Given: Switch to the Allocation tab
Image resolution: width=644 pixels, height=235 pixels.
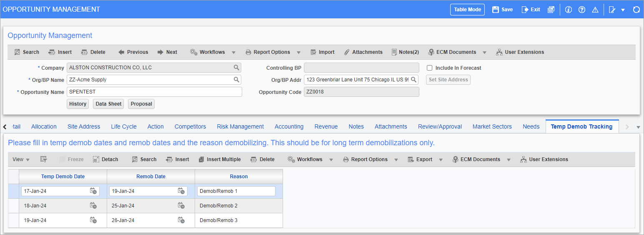Looking at the screenshot, I should pos(44,126).
